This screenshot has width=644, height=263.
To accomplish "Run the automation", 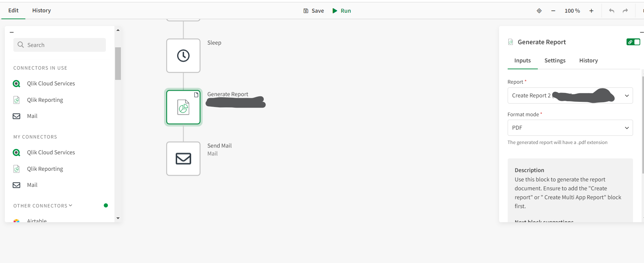I will point(342,11).
